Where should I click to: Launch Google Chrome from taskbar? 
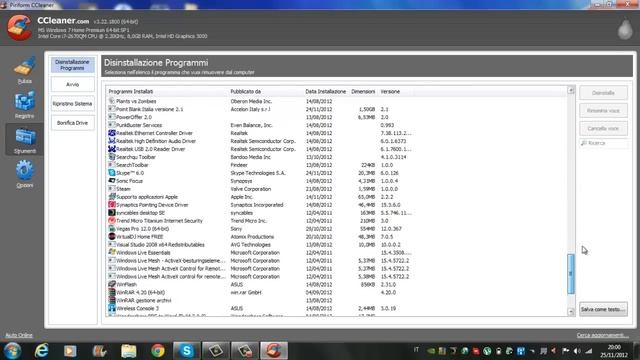pyautogui.click(x=158, y=351)
